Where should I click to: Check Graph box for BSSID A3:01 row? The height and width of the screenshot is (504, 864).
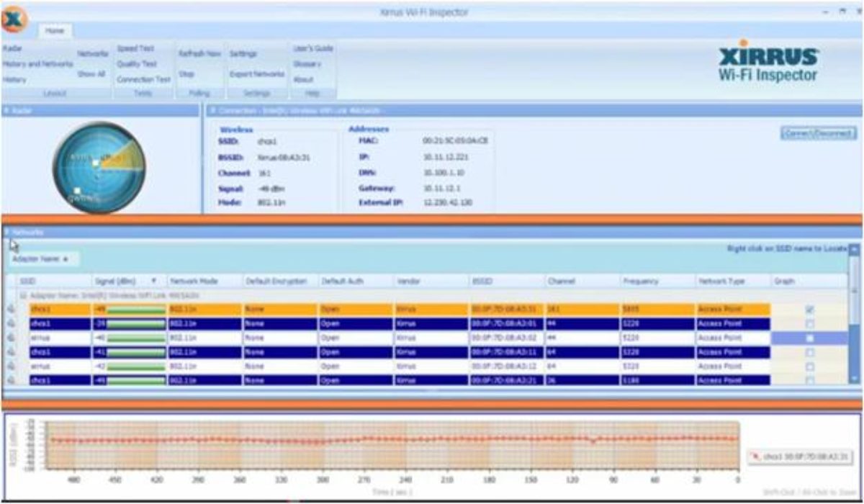810,324
